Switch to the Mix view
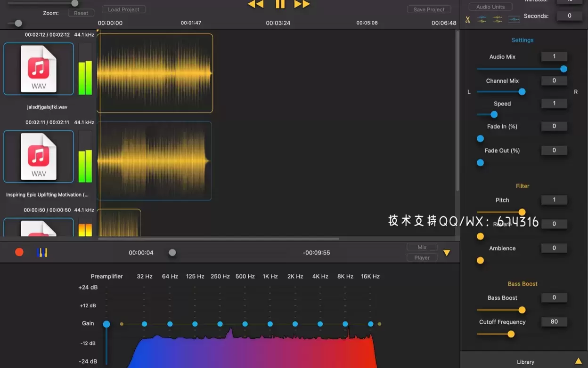Image resolution: width=588 pixels, height=368 pixels. (422, 247)
